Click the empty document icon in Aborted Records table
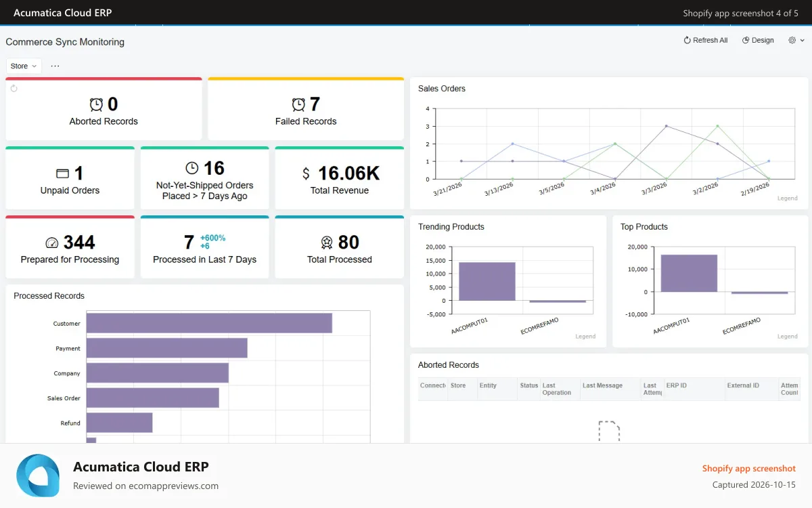The image size is (812, 508). [609, 431]
